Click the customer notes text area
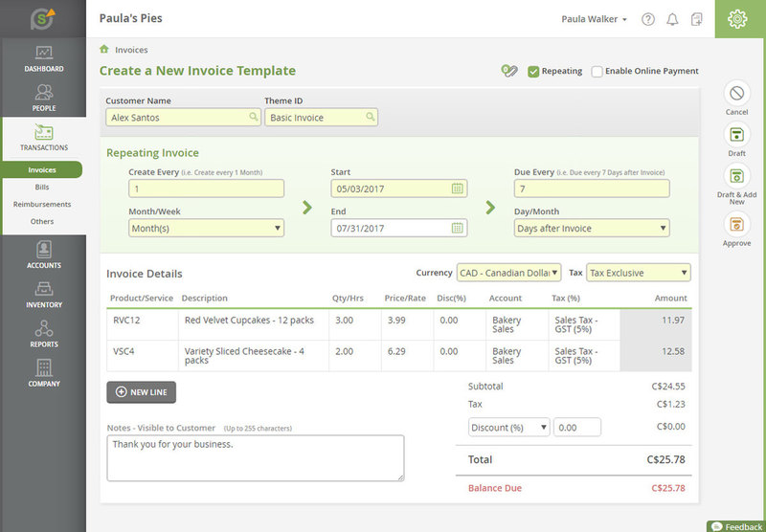Screen dimensions: 766x532 (255, 457)
